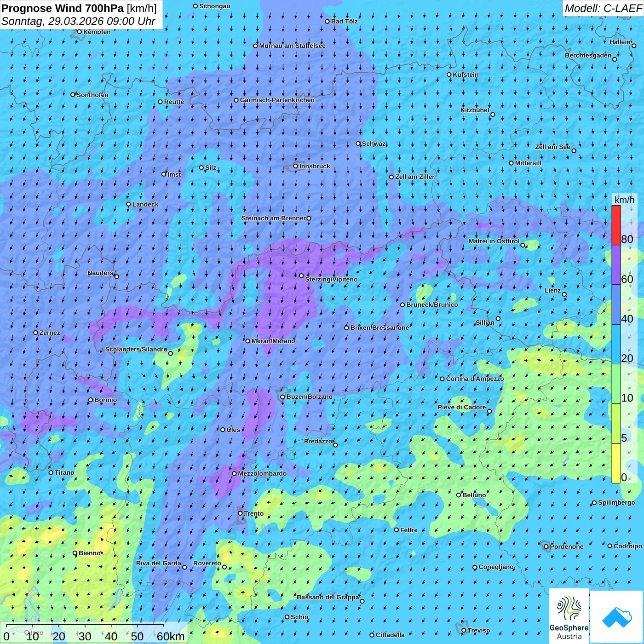Click the Silz label
The height and width of the screenshot is (644, 644).
(211, 167)
